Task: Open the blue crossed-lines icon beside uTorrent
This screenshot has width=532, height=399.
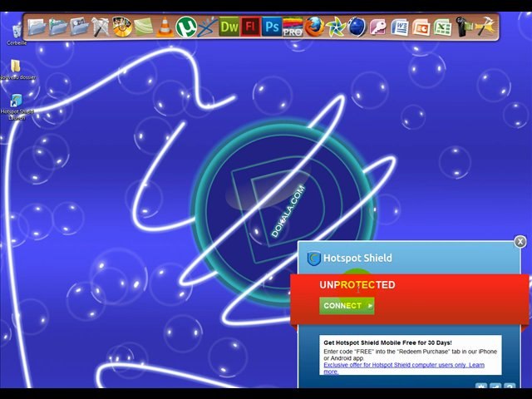Action: click(207, 27)
